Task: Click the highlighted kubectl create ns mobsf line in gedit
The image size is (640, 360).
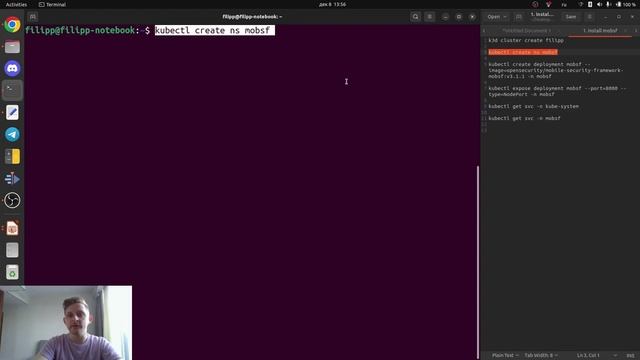Action: click(x=523, y=52)
